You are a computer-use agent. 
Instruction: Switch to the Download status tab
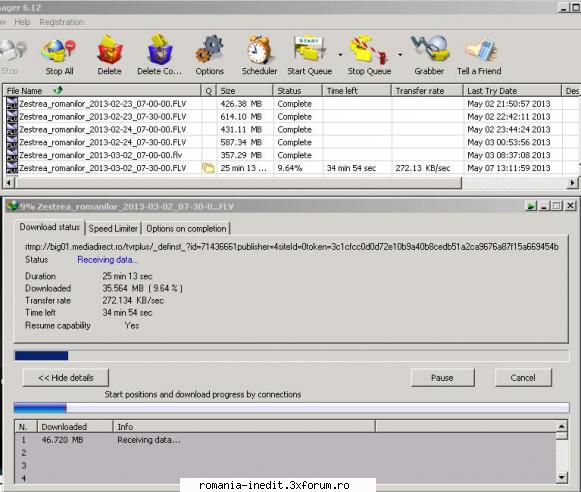click(x=50, y=227)
